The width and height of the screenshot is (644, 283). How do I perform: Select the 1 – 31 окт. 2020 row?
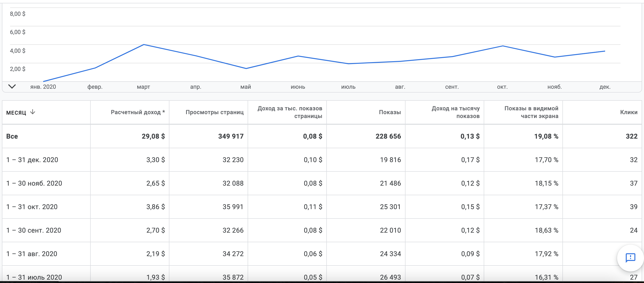point(32,207)
